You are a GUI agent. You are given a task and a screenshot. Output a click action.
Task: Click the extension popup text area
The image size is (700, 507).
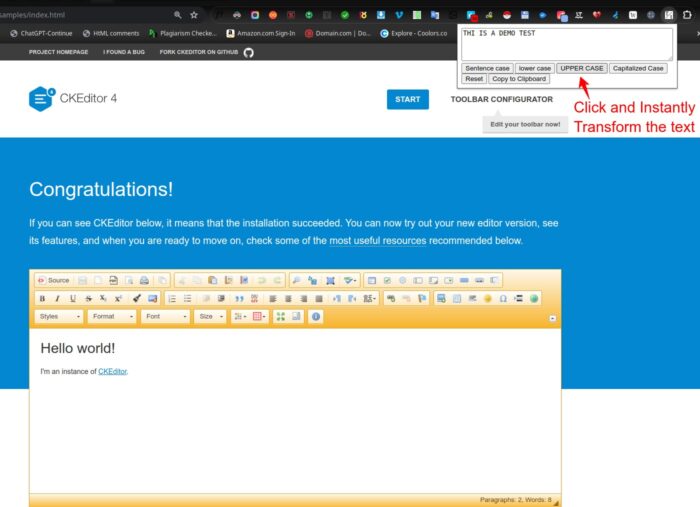pos(567,44)
